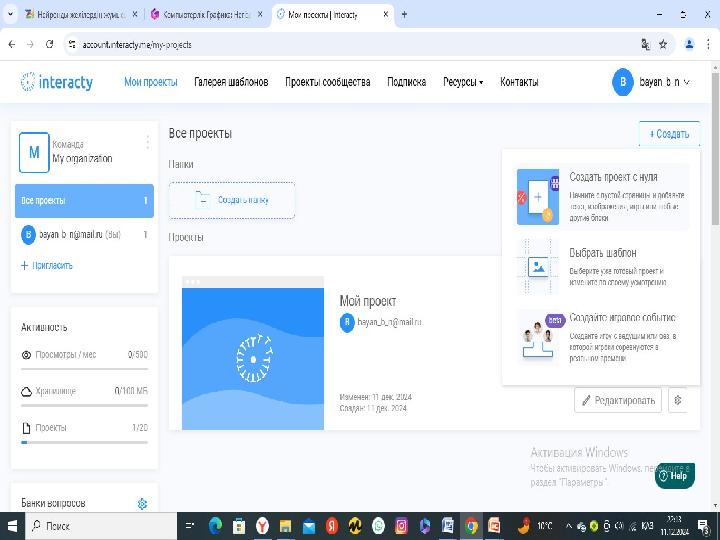Click Банки вопросов gear icon

[142, 504]
